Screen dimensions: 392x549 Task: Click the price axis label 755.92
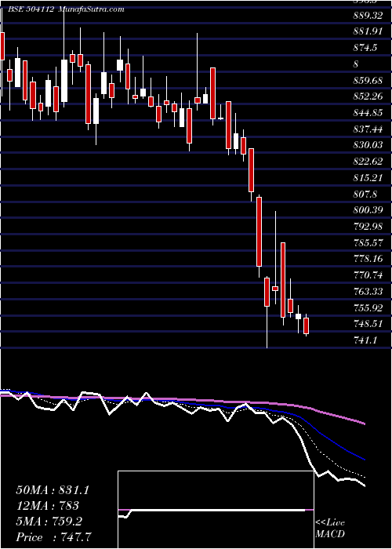[x=368, y=307]
